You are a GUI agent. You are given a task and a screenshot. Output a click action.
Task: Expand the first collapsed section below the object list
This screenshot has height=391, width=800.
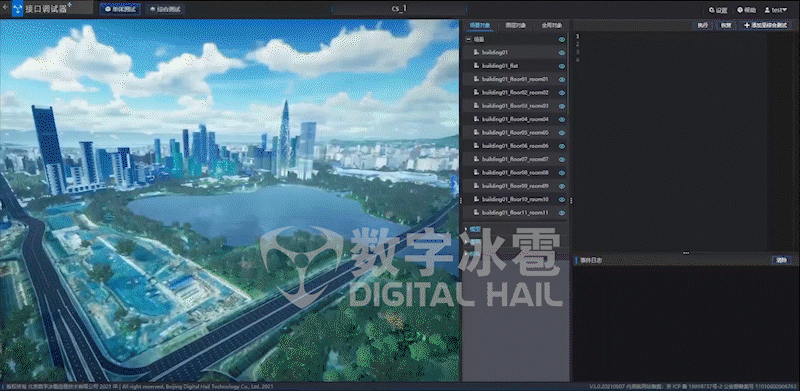[x=466, y=229]
